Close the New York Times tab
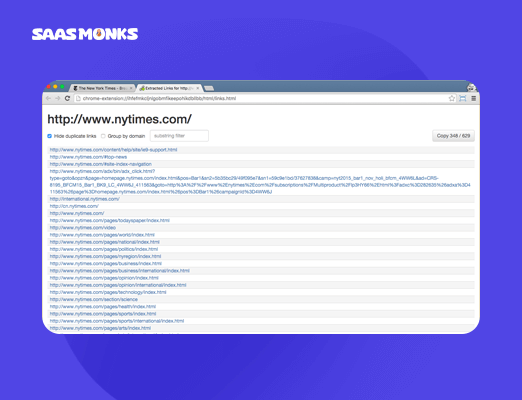This screenshot has width=522, height=400. (x=131, y=88)
